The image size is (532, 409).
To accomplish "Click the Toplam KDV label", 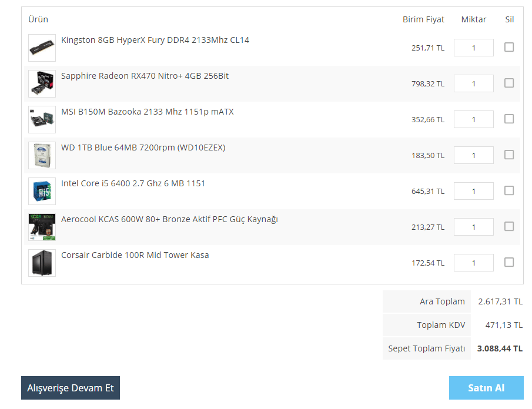I will (441, 325).
